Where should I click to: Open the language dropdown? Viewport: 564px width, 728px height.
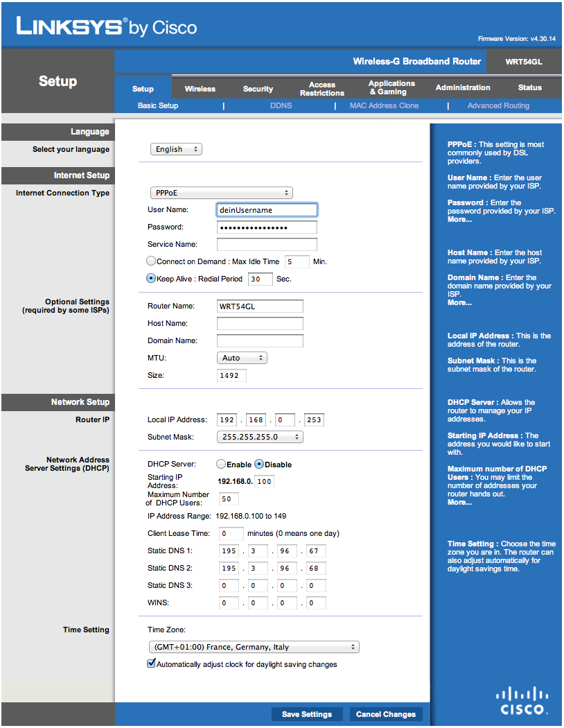coord(177,149)
